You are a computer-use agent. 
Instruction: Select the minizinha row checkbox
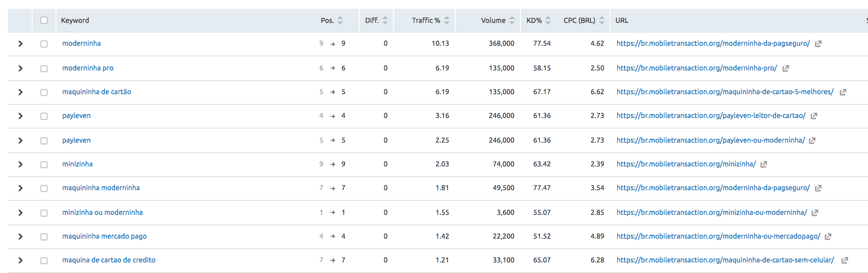[44, 164]
